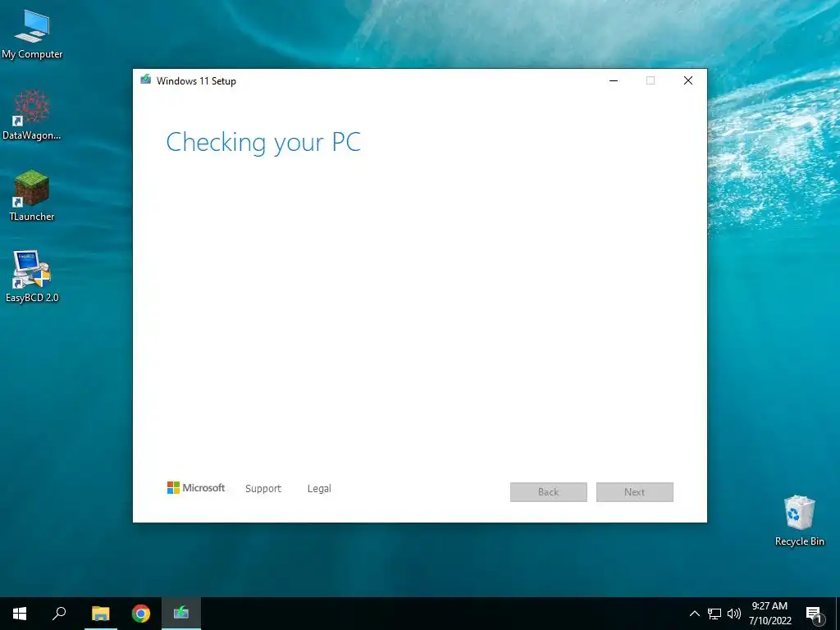Click the Support link in Setup
Image resolution: width=840 pixels, height=630 pixels.
click(x=263, y=489)
